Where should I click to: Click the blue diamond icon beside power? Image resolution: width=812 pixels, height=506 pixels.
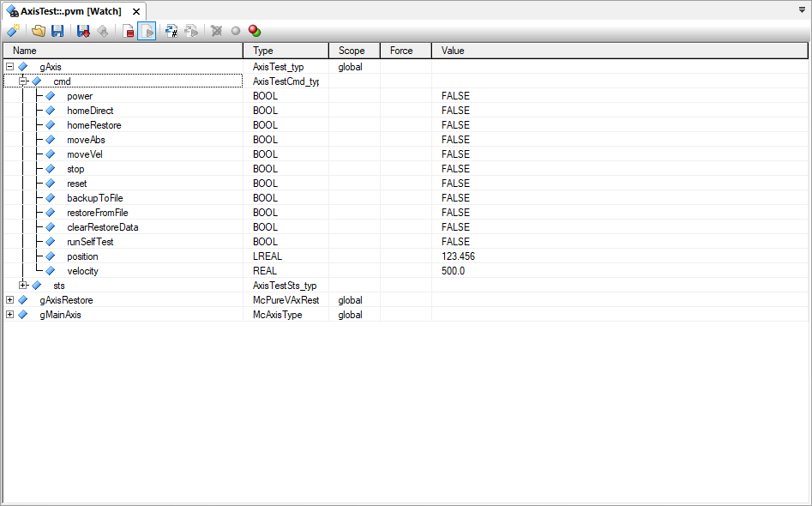point(51,96)
